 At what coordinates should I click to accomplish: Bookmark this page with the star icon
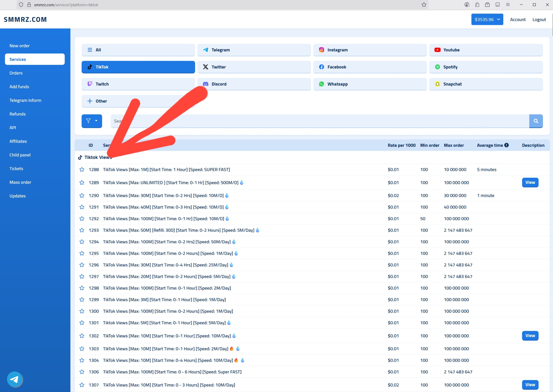pos(424,5)
